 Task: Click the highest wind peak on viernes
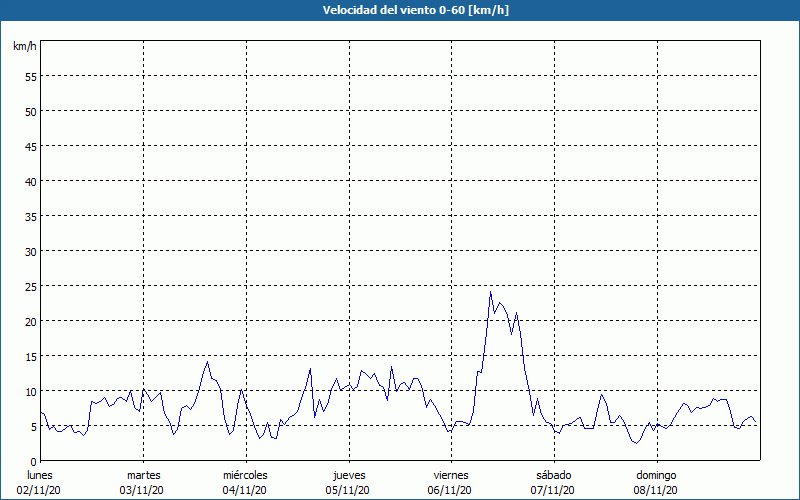coord(490,292)
